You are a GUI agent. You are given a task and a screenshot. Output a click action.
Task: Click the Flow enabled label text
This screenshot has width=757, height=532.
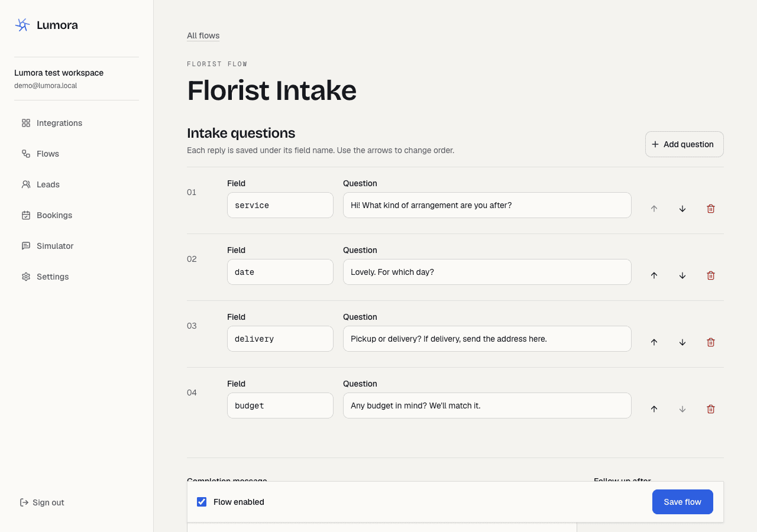[x=239, y=502]
